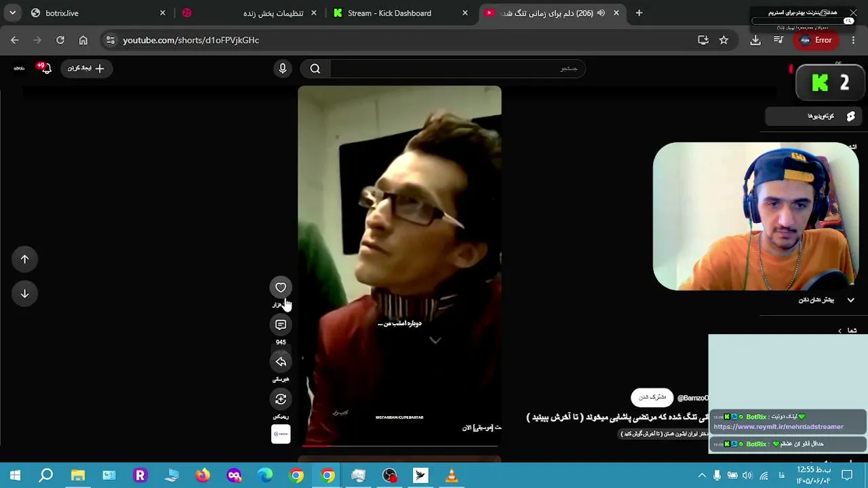Expand the caption chevron on the video

tap(435, 340)
